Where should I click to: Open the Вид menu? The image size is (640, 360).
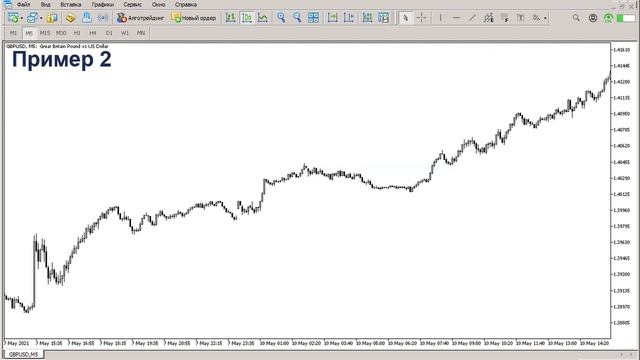click(x=45, y=4)
